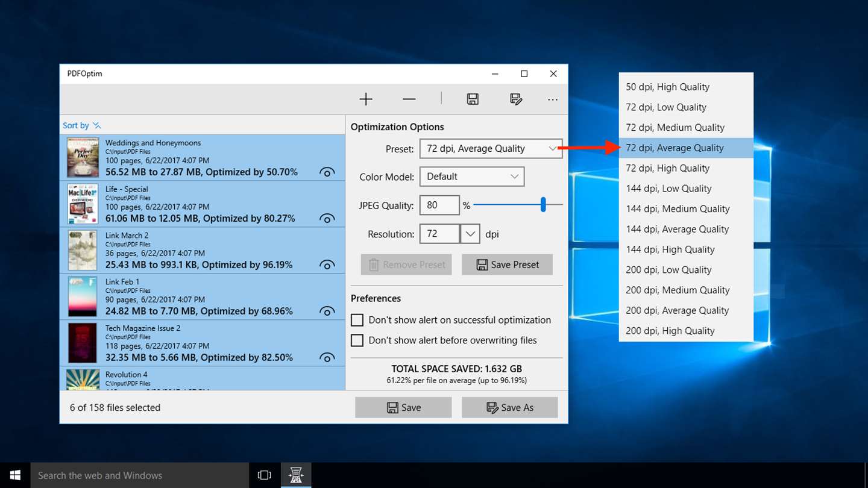Image resolution: width=868 pixels, height=488 pixels.
Task: Click the Task View taskbar icon
Action: pyautogui.click(x=264, y=475)
